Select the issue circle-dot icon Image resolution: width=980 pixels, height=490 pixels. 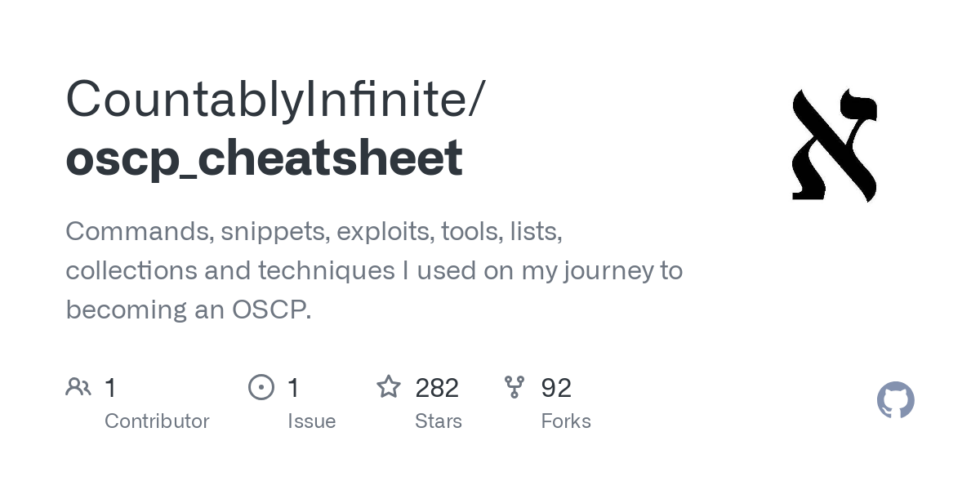point(261,387)
